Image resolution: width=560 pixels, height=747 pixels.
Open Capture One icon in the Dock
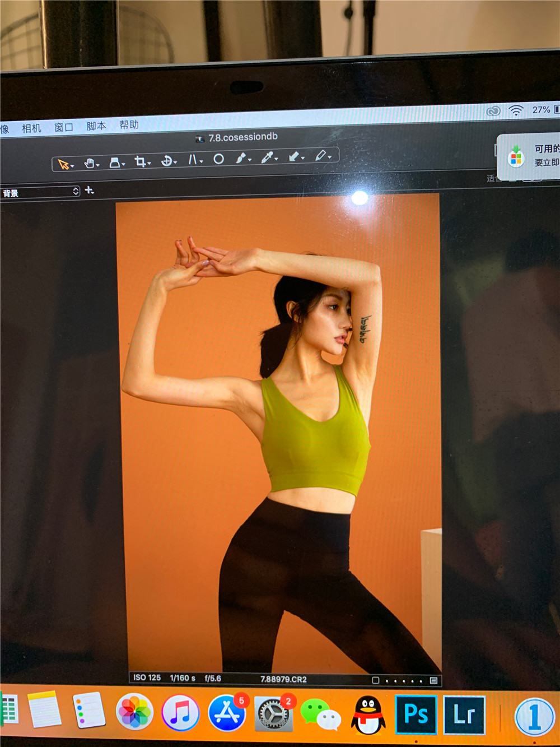pyautogui.click(x=535, y=717)
